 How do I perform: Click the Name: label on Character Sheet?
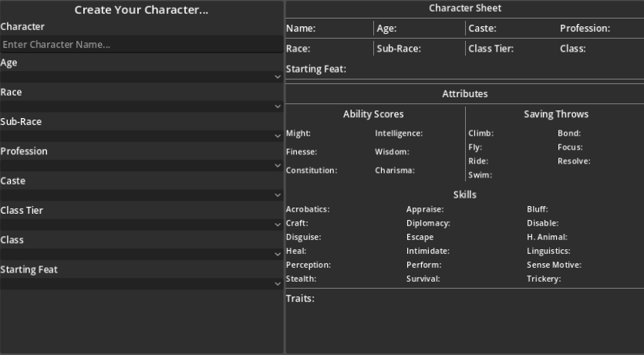point(301,29)
